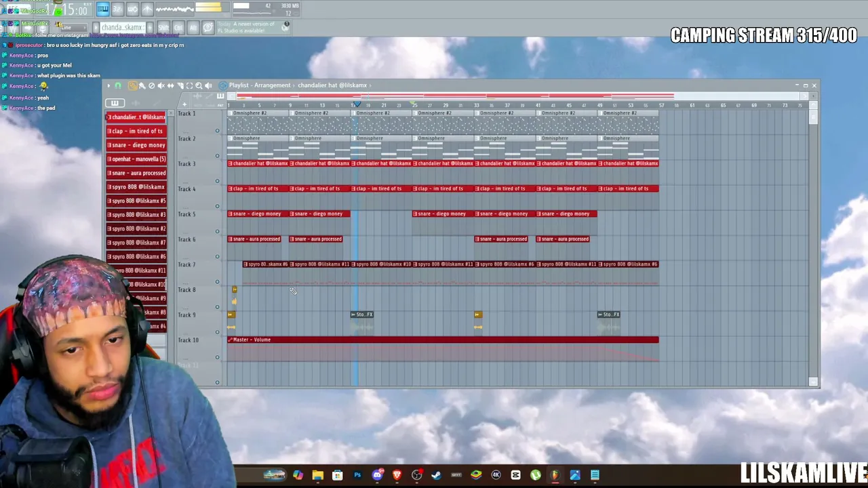Click the Playlist horizontal overview scroll bar
868x488 pixels.
[x=519, y=96]
